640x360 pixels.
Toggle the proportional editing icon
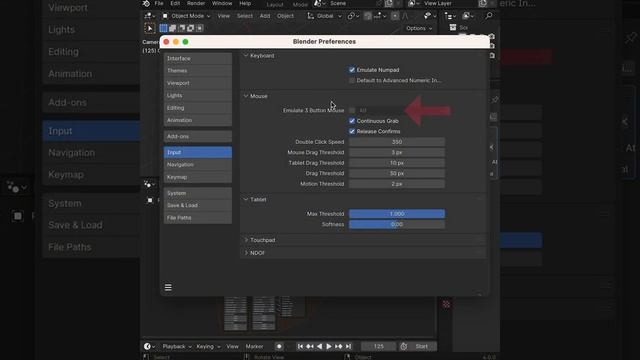395,16
